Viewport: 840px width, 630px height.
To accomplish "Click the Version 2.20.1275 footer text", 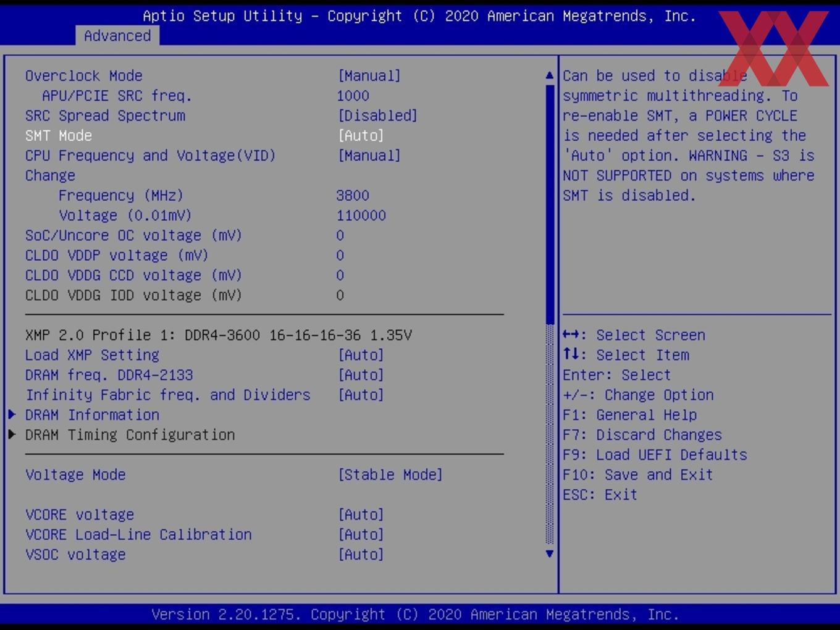I will point(415,615).
